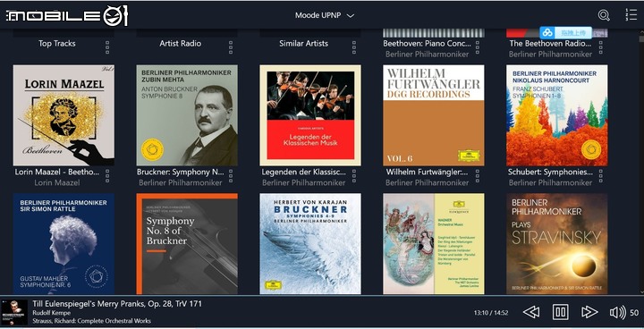Open Wilhelm Furtwängler options menu
Image resolution: width=644 pixels, height=329 pixels.
[x=477, y=176]
